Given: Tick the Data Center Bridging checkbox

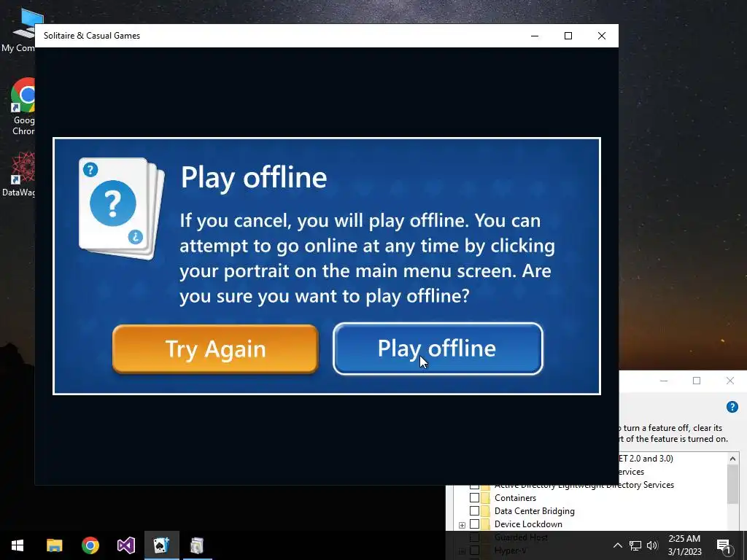Looking at the screenshot, I should pos(474,511).
